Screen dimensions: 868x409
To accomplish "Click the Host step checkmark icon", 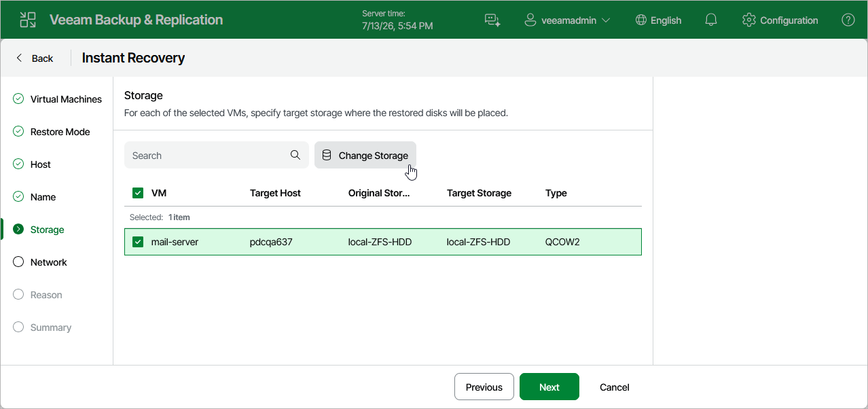I will (x=18, y=164).
